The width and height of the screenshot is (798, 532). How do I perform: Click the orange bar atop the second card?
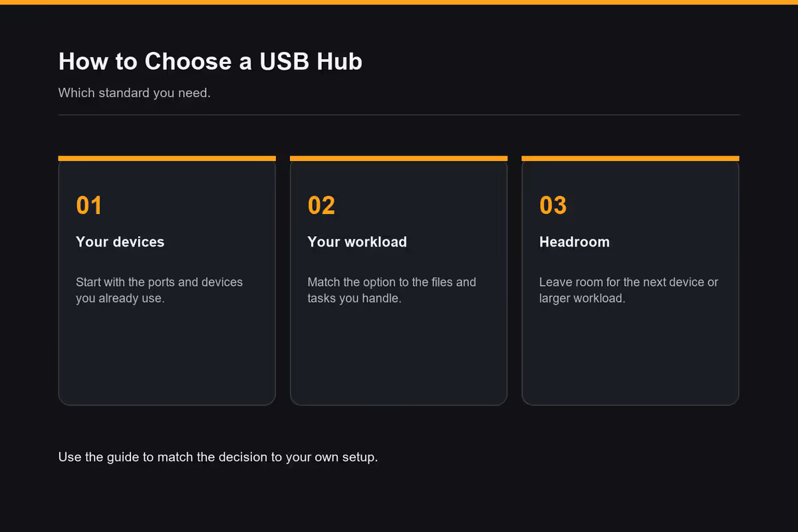[x=399, y=158]
